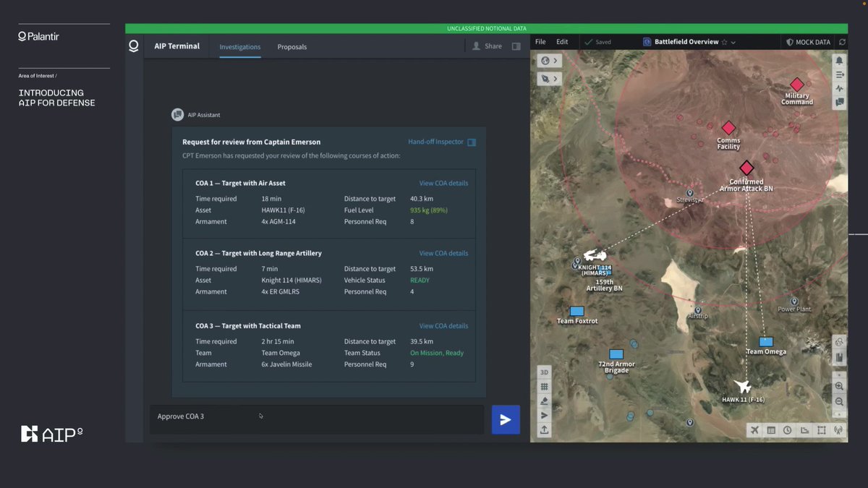Click the '935 kg (89%)' fuel level value
This screenshot has width=868, height=488.
point(429,210)
